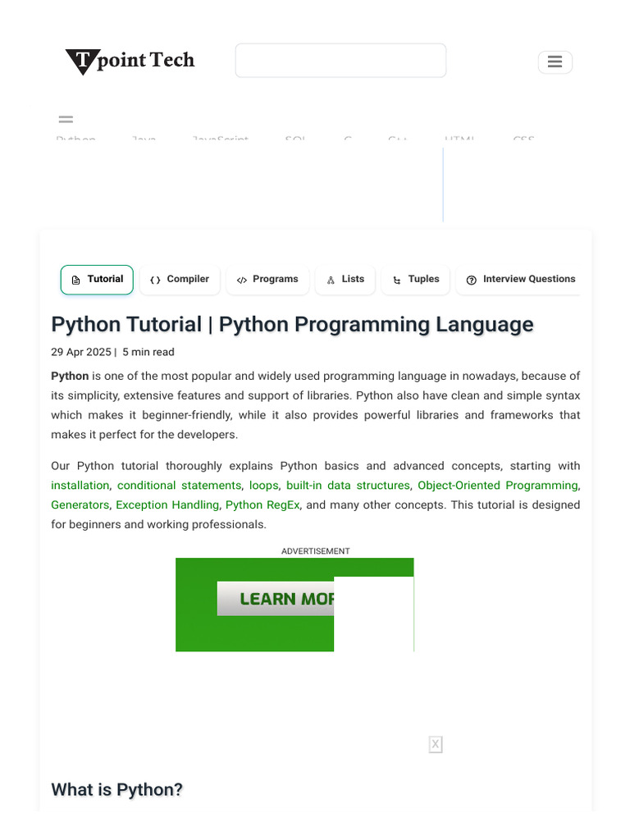Click the Tpoint Tech logo

pos(130,62)
